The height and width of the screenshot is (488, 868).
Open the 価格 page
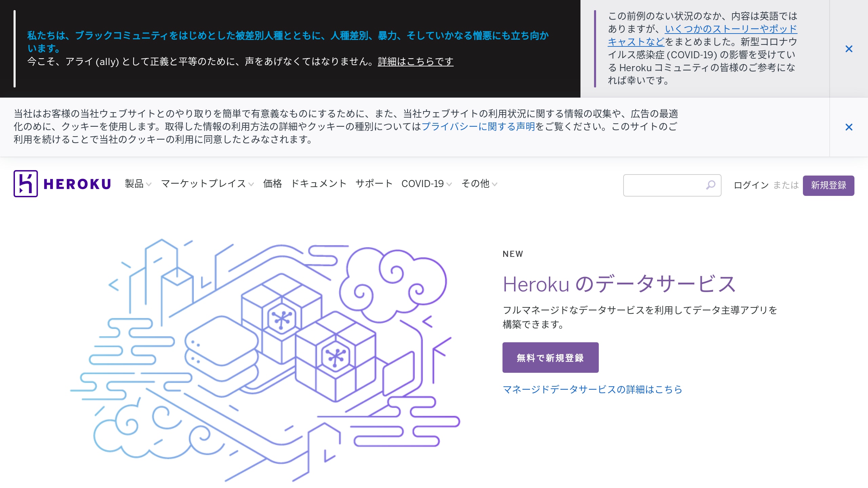(x=272, y=184)
